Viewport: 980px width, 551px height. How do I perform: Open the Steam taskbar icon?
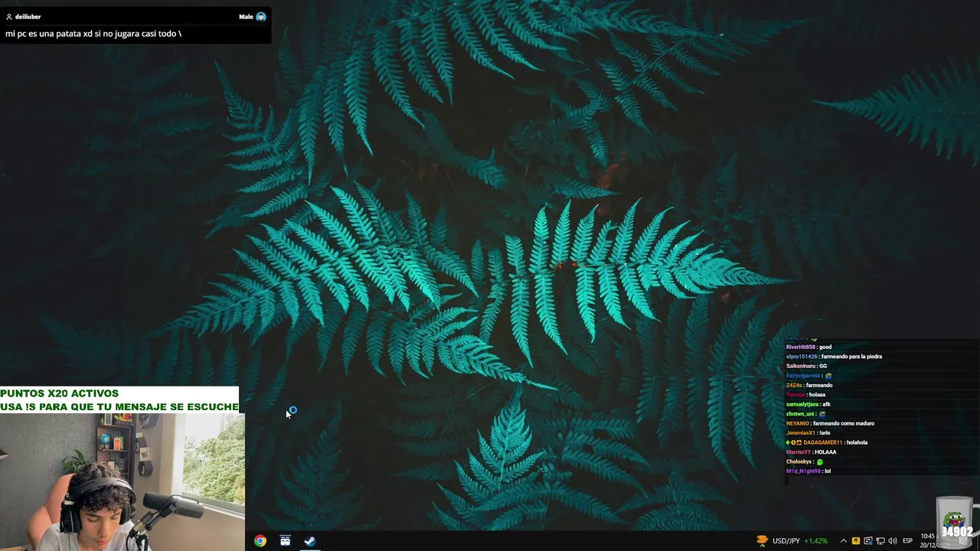310,541
